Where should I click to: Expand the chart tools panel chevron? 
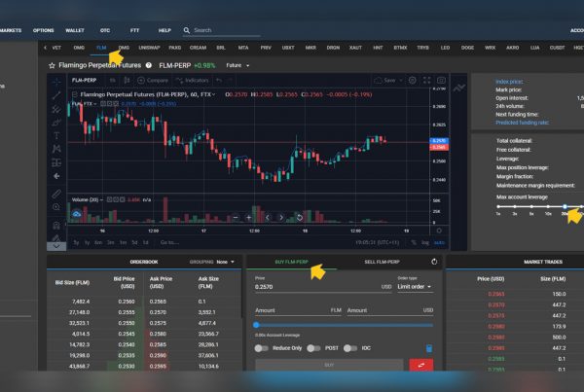[56, 246]
